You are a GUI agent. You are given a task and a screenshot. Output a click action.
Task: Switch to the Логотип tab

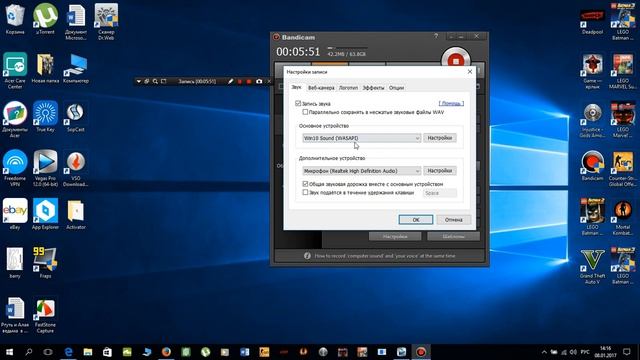pyautogui.click(x=348, y=88)
